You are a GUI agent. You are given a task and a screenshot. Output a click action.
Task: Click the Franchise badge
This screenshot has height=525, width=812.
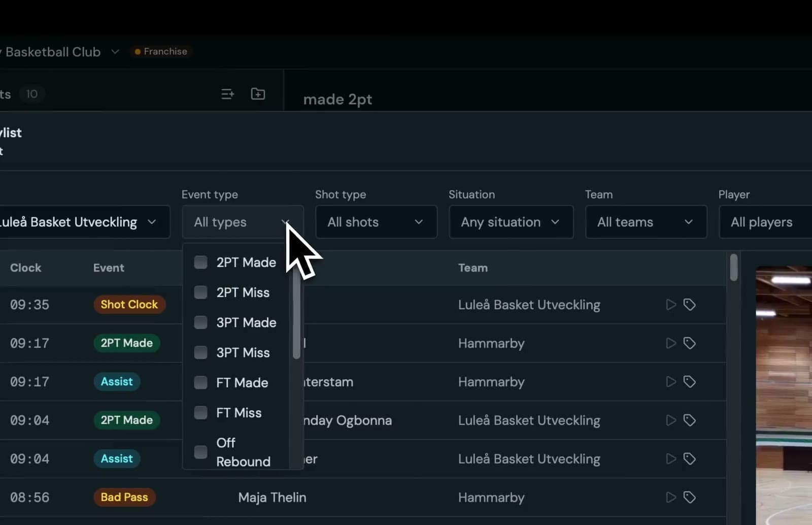(x=161, y=51)
